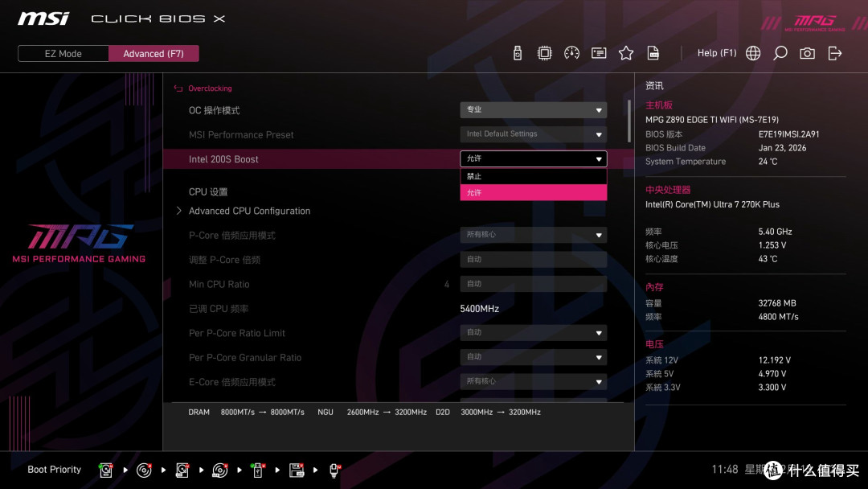
Task: Select the first checked hard disk boot device
Action: tap(106, 471)
